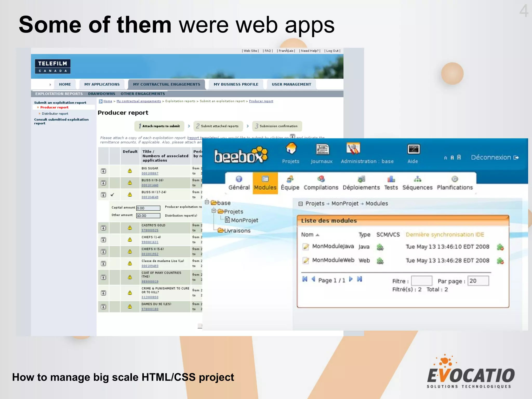532x399 pixels.
Task: Switch to the Modules tab
Action: 265,183
